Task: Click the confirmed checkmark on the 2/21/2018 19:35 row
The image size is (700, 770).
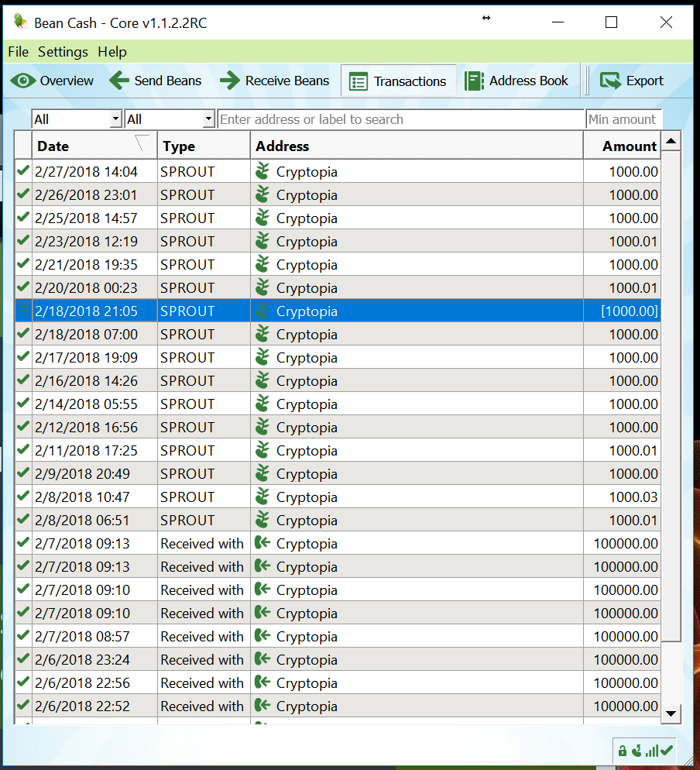Action: point(23,263)
